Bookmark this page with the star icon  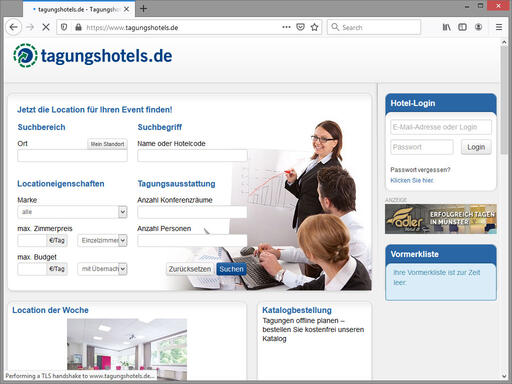pyautogui.click(x=314, y=27)
